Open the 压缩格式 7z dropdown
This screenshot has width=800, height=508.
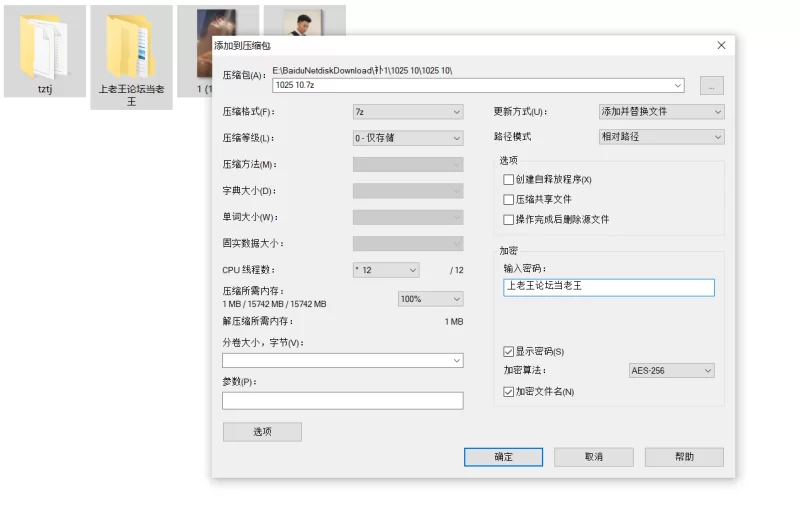pyautogui.click(x=407, y=112)
